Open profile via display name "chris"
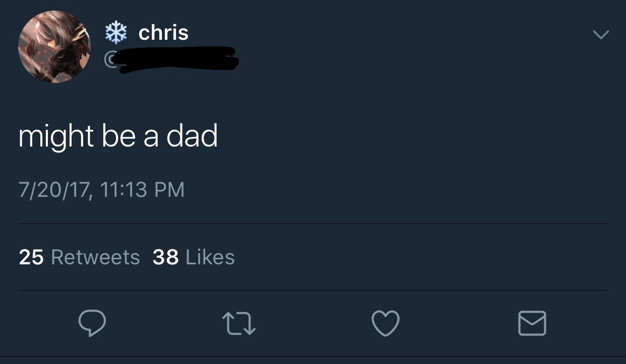 163,33
